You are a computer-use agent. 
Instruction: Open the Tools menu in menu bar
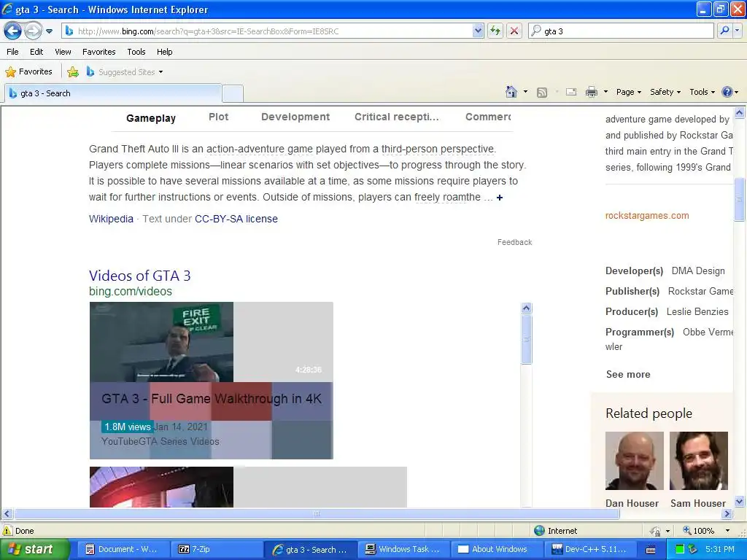[136, 52]
